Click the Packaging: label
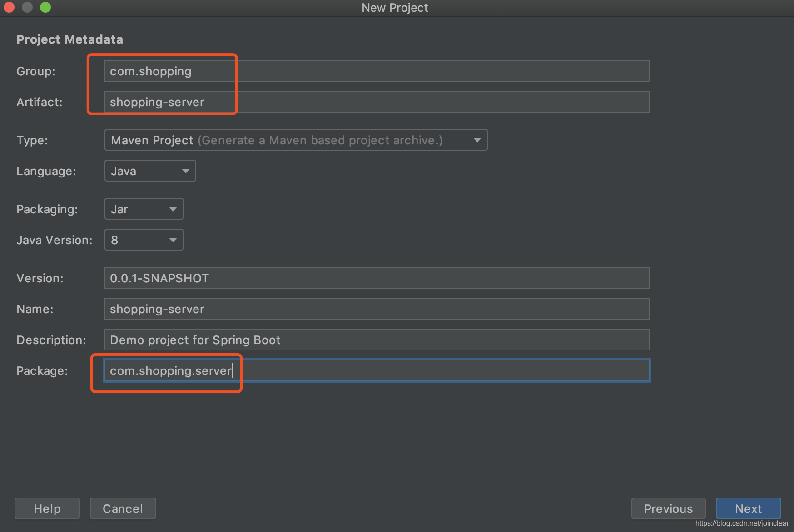The width and height of the screenshot is (794, 532). pyautogui.click(x=47, y=209)
